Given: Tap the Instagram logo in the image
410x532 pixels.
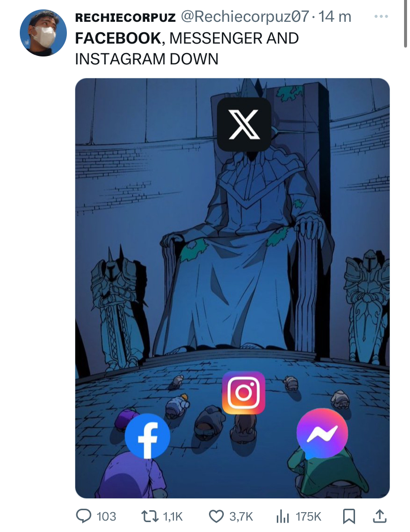Looking at the screenshot, I should point(244,392).
